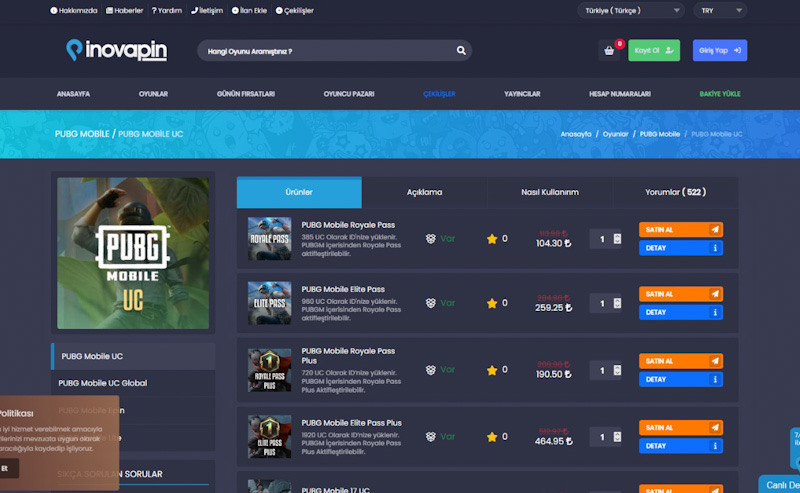This screenshot has width=800, height=493.
Task: Open YAYINCILAR menu item
Action: click(x=522, y=94)
